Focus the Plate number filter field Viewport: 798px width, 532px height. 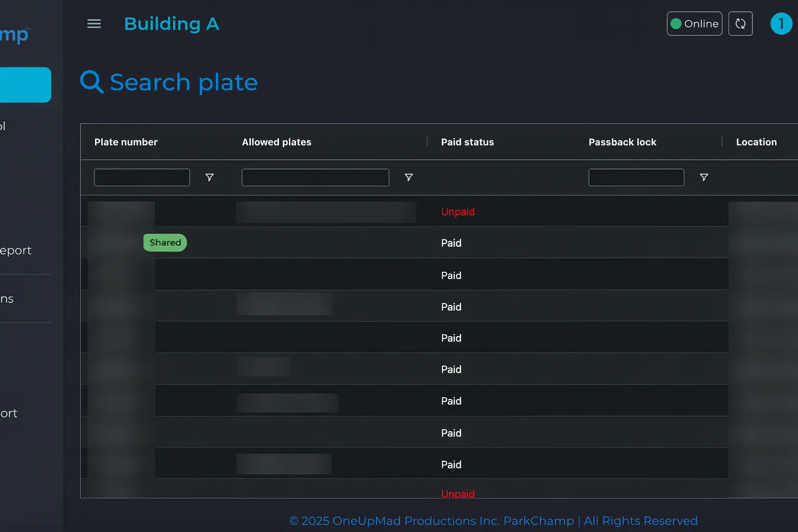point(142,177)
